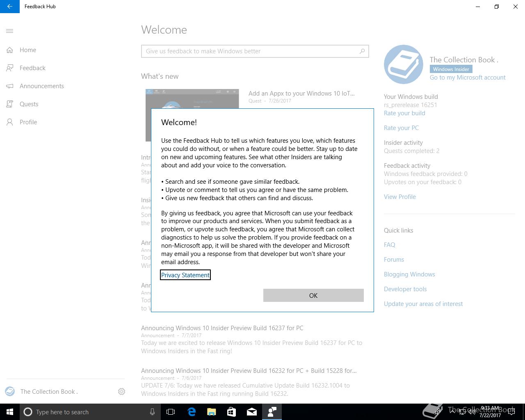Image resolution: width=525 pixels, height=420 pixels.
Task: Click the Cortana search box on taskbar
Action: 90,412
